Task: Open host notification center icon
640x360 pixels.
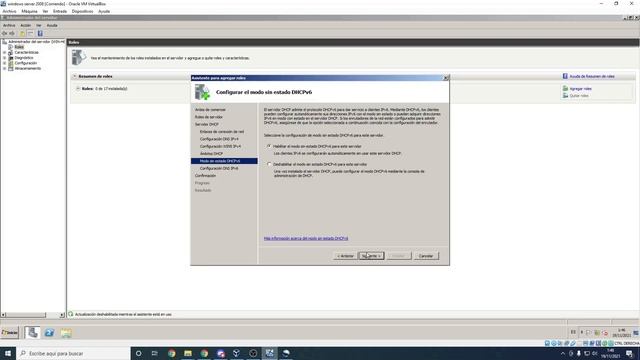Action: click(629, 353)
